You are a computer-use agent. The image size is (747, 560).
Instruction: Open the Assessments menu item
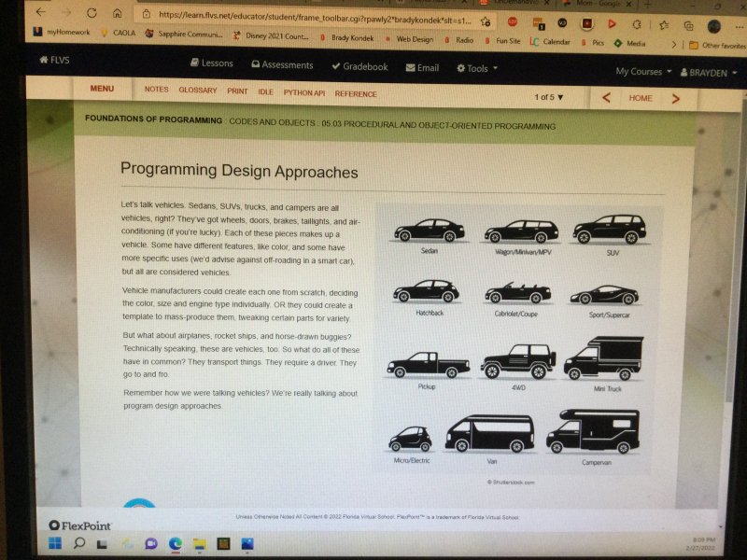pos(282,64)
